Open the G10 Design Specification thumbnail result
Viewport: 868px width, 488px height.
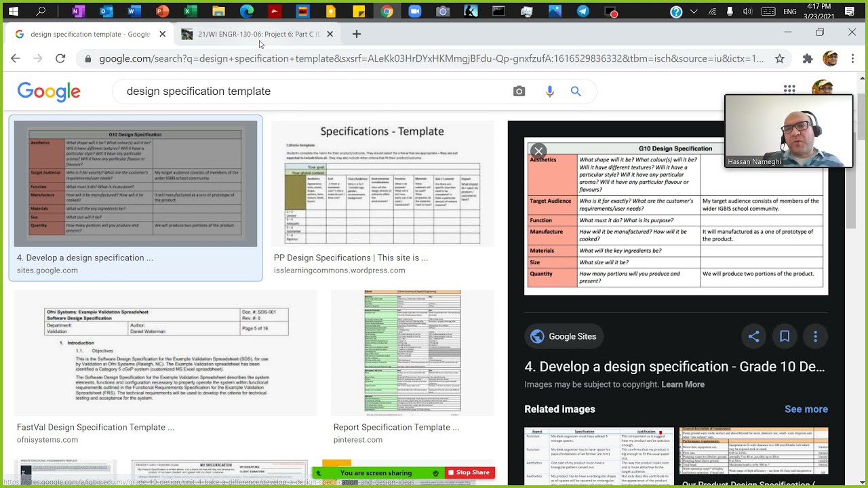click(x=136, y=184)
